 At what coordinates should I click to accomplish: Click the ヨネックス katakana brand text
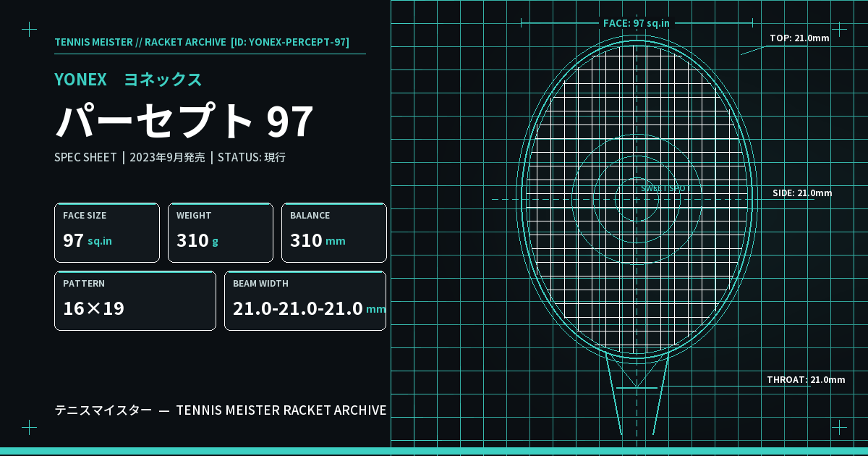click(x=163, y=80)
